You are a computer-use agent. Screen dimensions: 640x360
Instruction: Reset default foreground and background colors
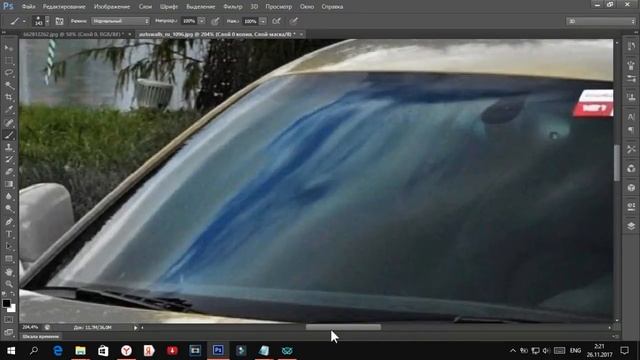pyautogui.click(x=4, y=294)
